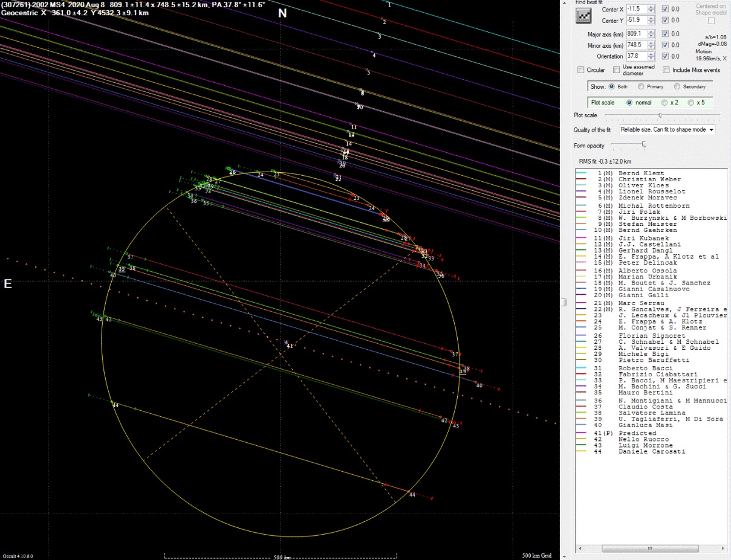This screenshot has width=731, height=560.
Task: Click the Plot scale slider handle
Action: 660,115
